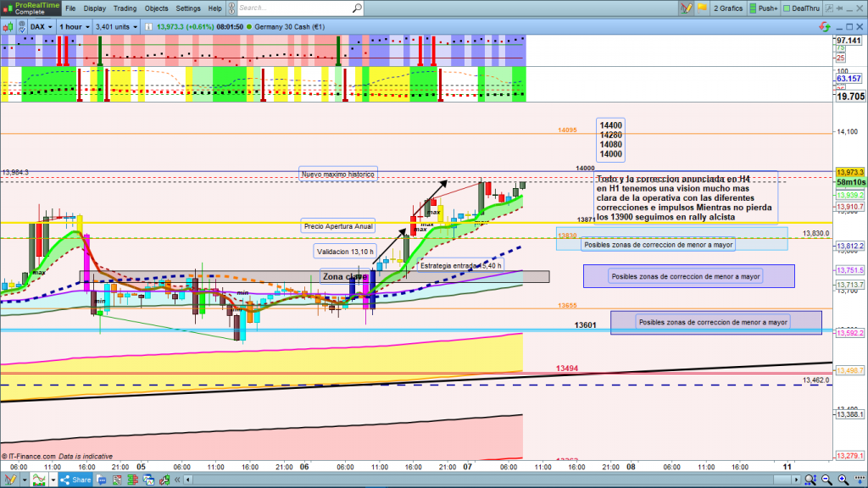
Task: Click the red-green chart refresh arrows icon
Action: coord(826,26)
